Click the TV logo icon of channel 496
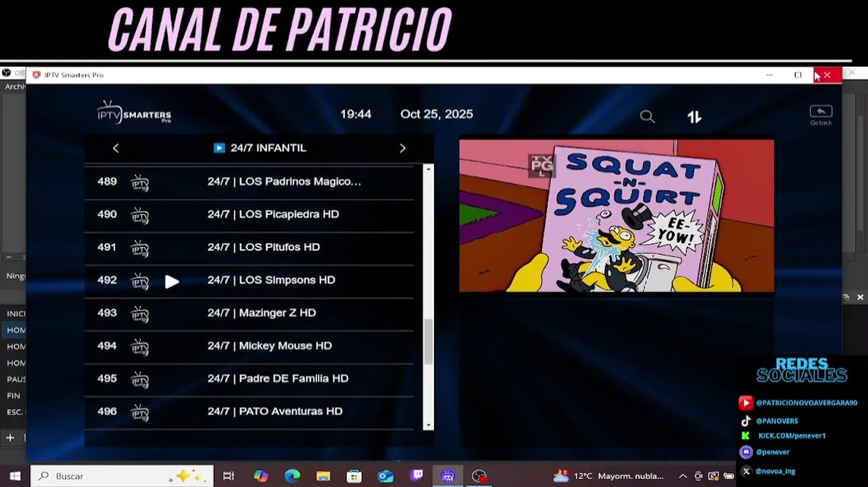Image resolution: width=868 pixels, height=487 pixels. pyautogui.click(x=140, y=413)
